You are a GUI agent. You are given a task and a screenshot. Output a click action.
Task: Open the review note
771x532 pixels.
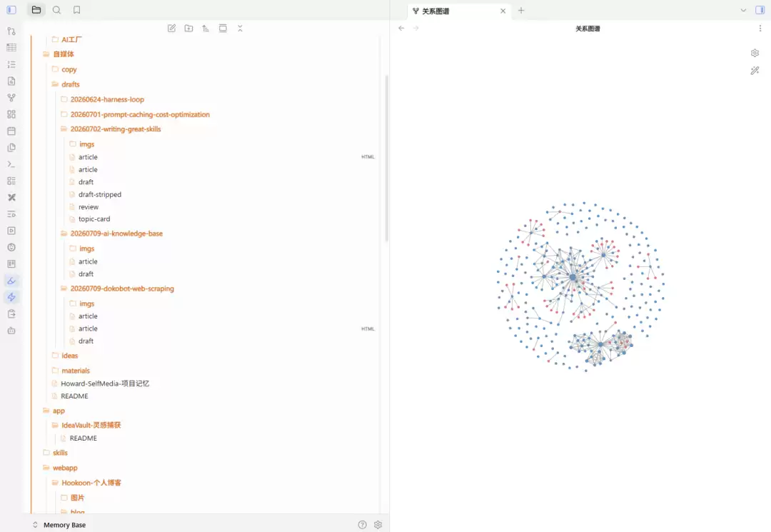[89, 207]
